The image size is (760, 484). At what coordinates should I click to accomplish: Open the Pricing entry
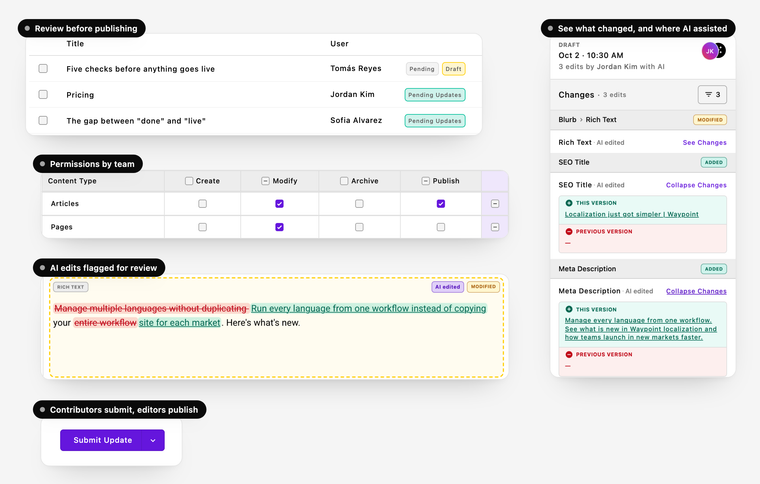(x=80, y=95)
